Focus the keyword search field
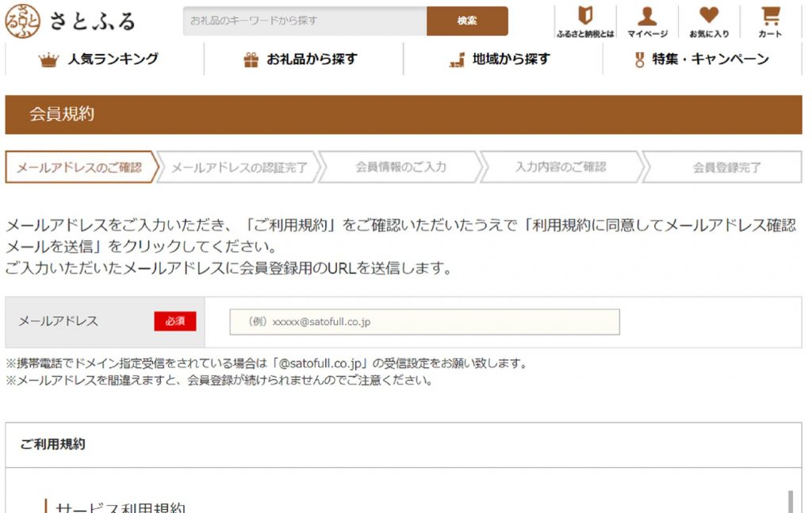 pyautogui.click(x=304, y=21)
